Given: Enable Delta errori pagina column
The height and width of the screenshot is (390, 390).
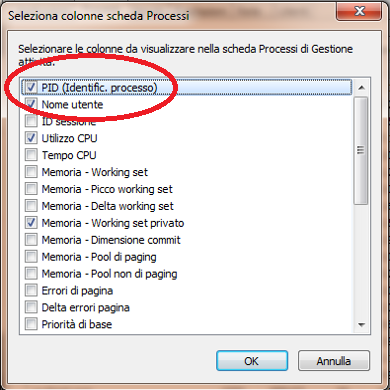Looking at the screenshot, I should coord(31,308).
